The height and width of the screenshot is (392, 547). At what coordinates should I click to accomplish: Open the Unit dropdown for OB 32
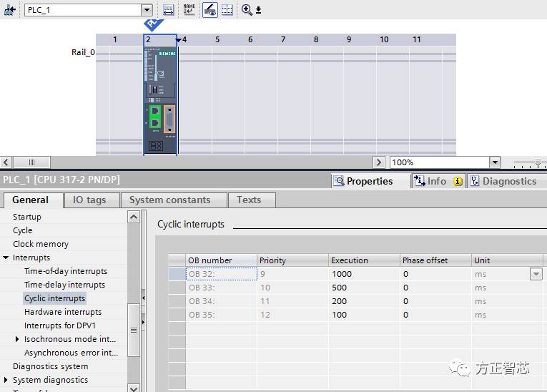click(536, 274)
